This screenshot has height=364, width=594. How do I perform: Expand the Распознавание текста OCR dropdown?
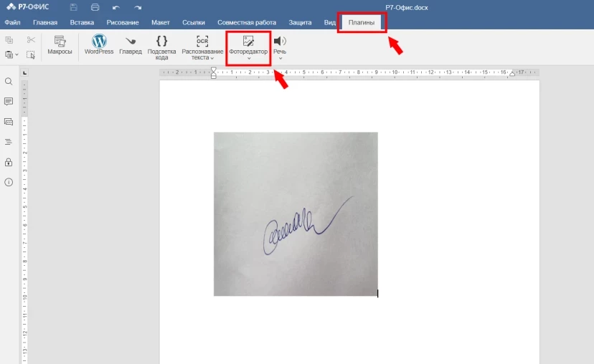pos(213,57)
